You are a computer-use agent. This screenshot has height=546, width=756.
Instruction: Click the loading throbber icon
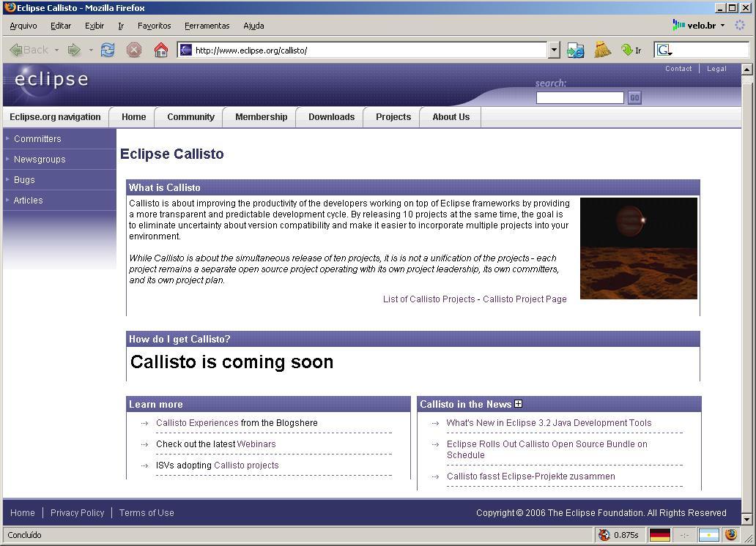pos(740,25)
